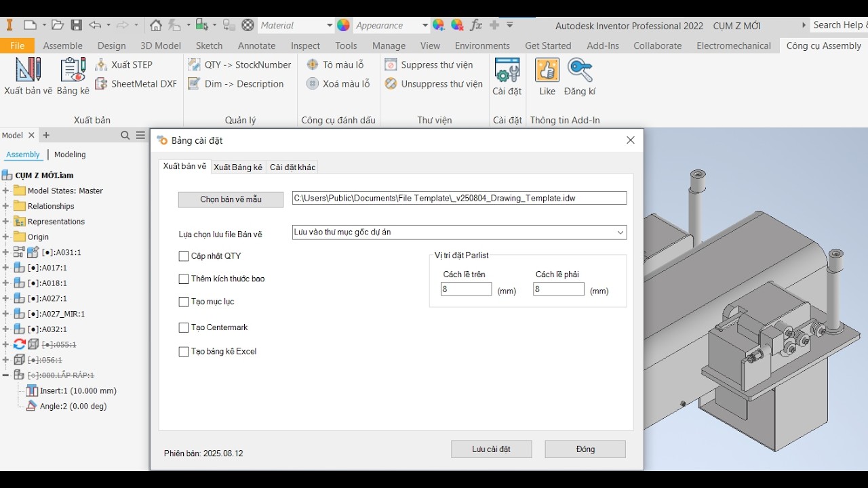The image size is (868, 488).
Task: Click the Đóng button
Action: [585, 449]
